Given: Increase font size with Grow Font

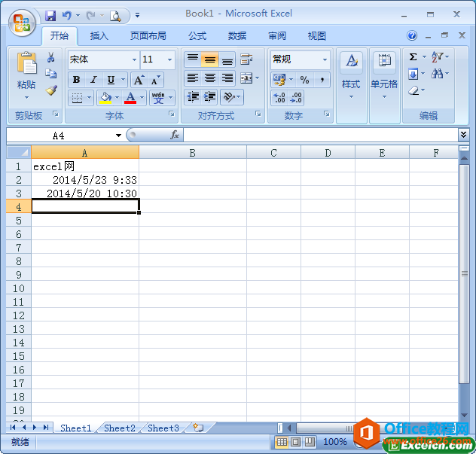Looking at the screenshot, I should [139, 80].
